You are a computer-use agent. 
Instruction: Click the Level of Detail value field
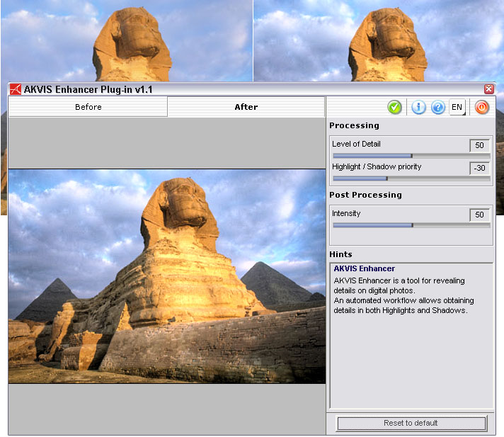coord(479,145)
